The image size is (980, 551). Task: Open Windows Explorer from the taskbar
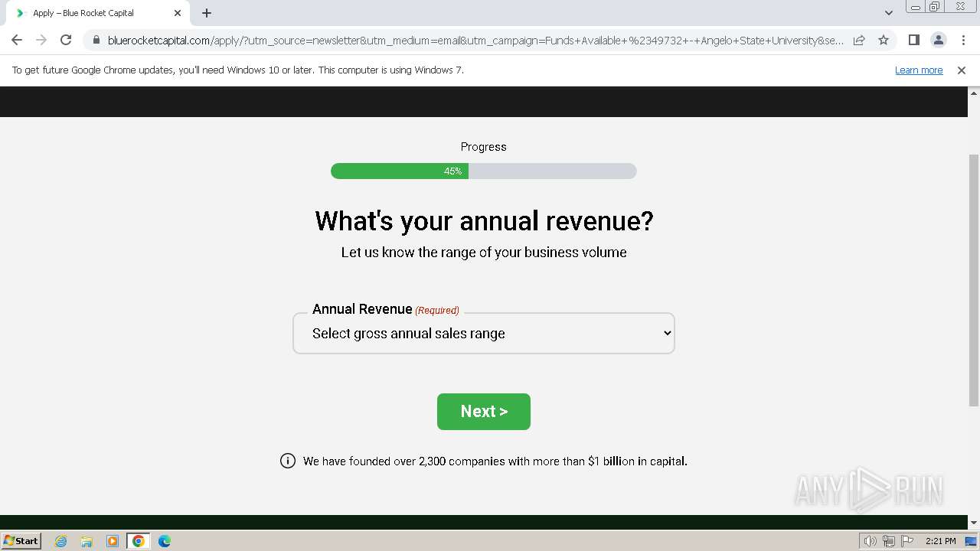[x=87, y=541]
